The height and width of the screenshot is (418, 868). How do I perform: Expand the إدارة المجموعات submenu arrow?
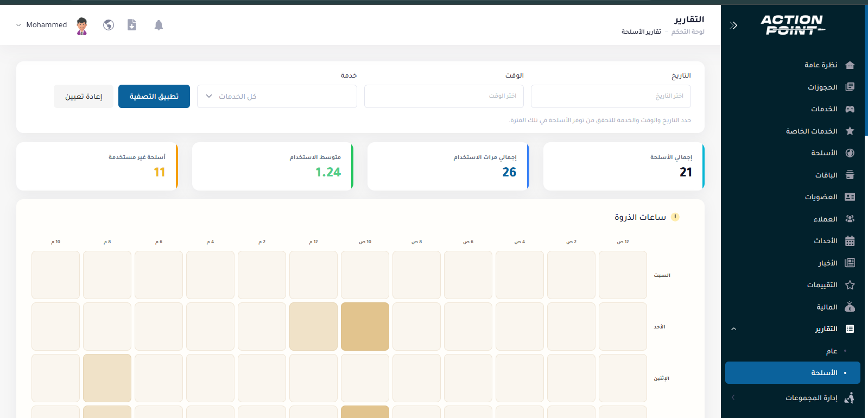point(733,397)
